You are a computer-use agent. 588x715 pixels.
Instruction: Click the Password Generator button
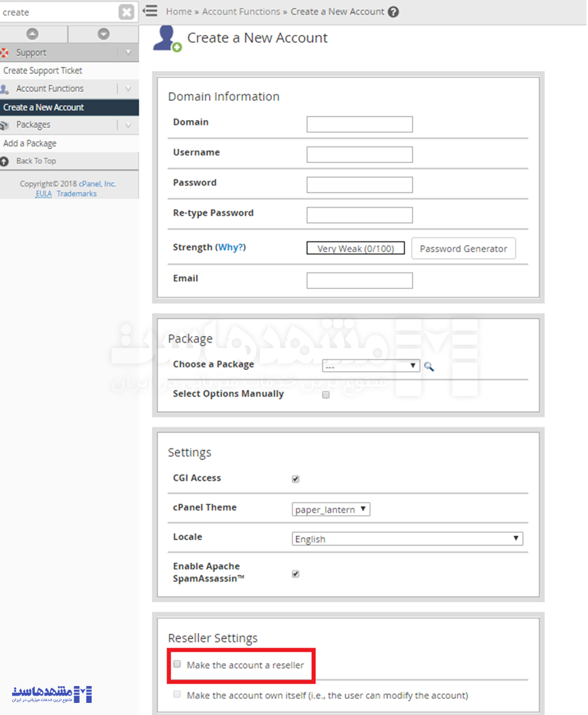pos(463,249)
